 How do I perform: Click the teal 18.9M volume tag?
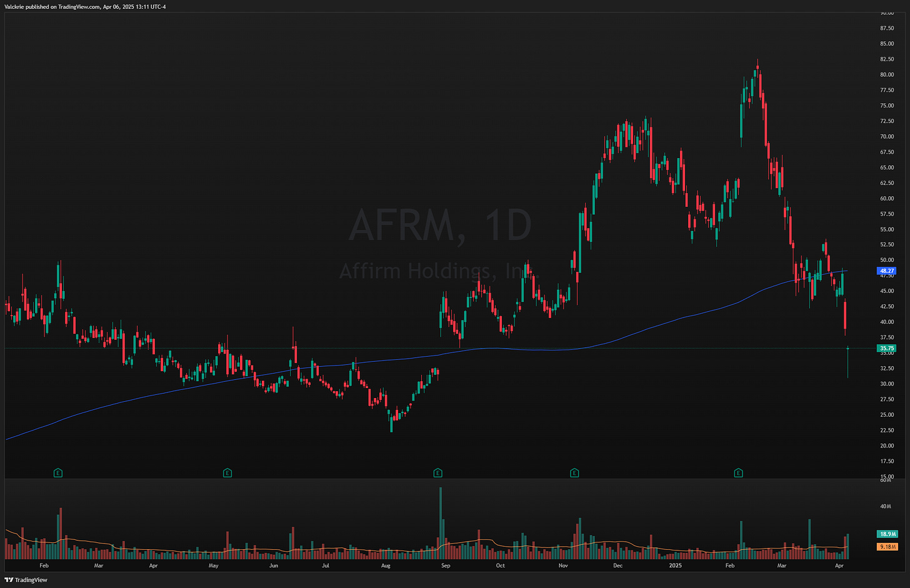coord(887,534)
